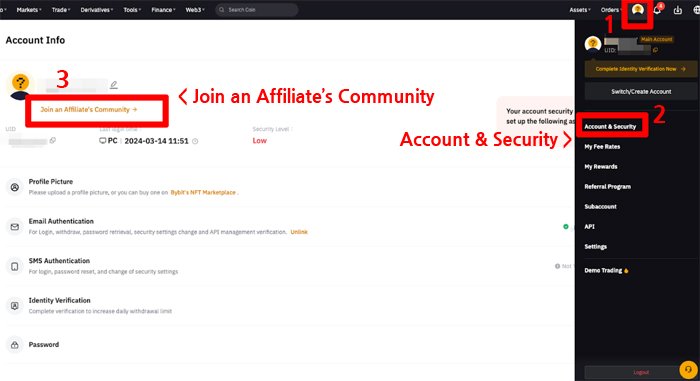The image size is (700, 381).
Task: Open the Assets dropdown in header
Action: click(x=579, y=9)
